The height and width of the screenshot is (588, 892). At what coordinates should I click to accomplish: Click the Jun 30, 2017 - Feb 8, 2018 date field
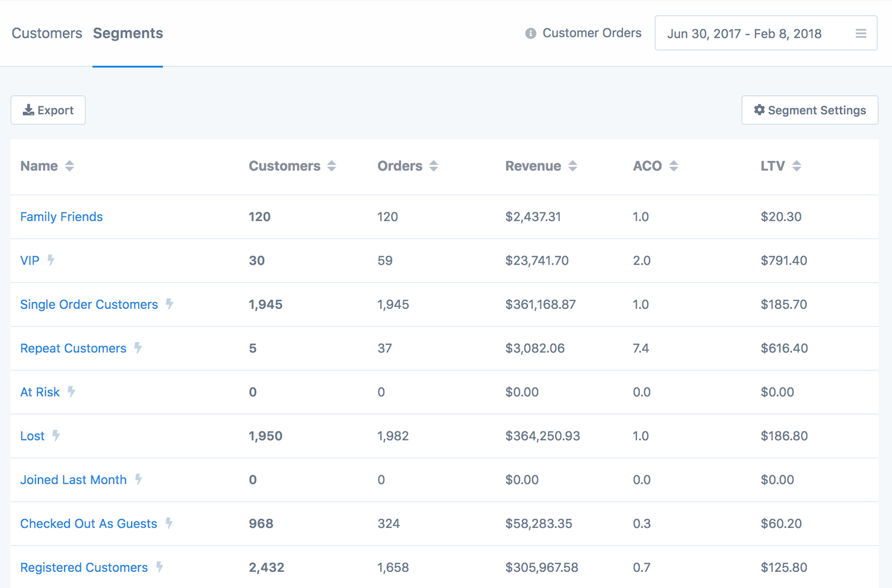(x=765, y=33)
